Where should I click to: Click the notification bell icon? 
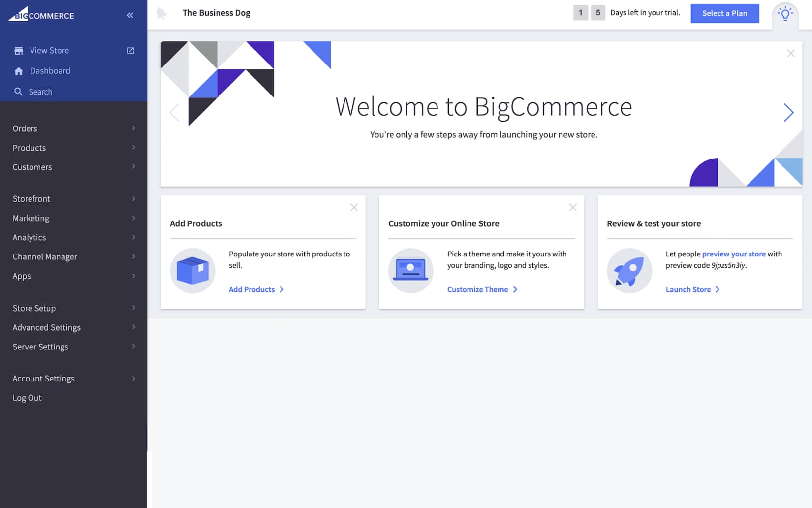(x=162, y=13)
